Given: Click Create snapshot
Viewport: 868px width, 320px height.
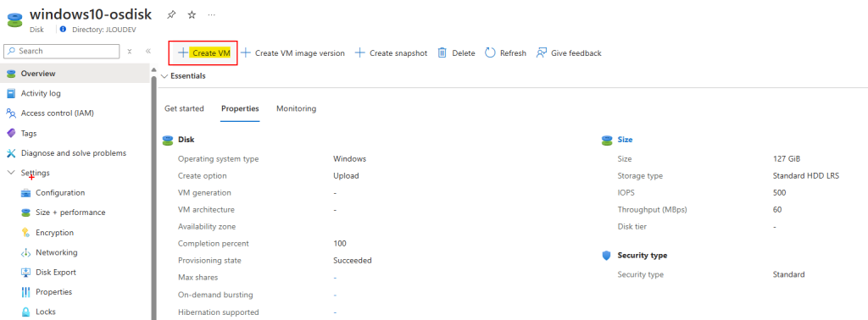Looking at the screenshot, I should [391, 53].
